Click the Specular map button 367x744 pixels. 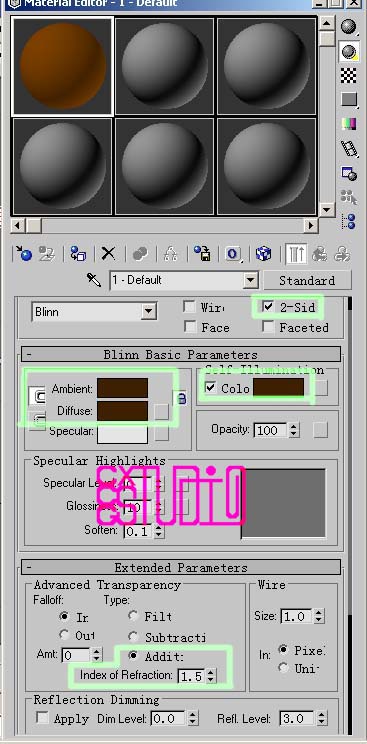(x=161, y=433)
